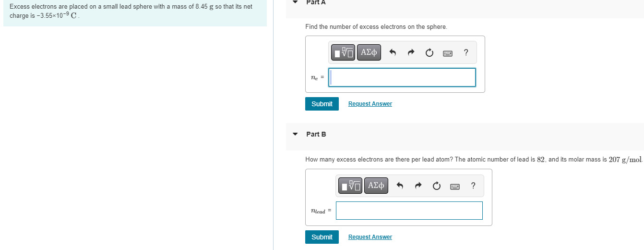The height and width of the screenshot is (250, 644).
Task: Show keyboard shortcuts in Part B toolbar
Action: pyautogui.click(x=454, y=186)
